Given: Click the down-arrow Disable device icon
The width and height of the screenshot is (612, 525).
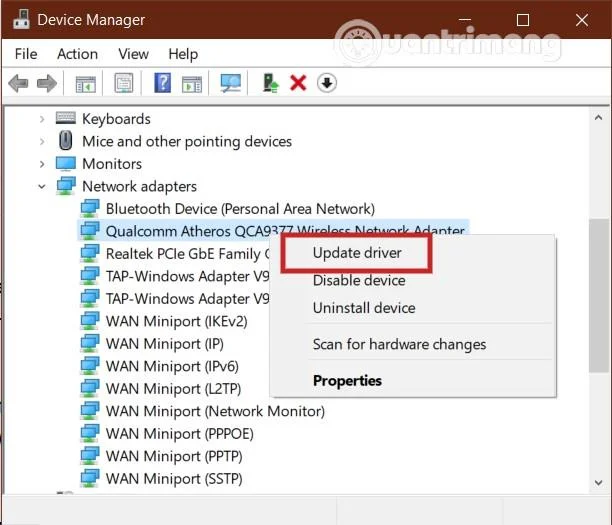Looking at the screenshot, I should (x=327, y=83).
